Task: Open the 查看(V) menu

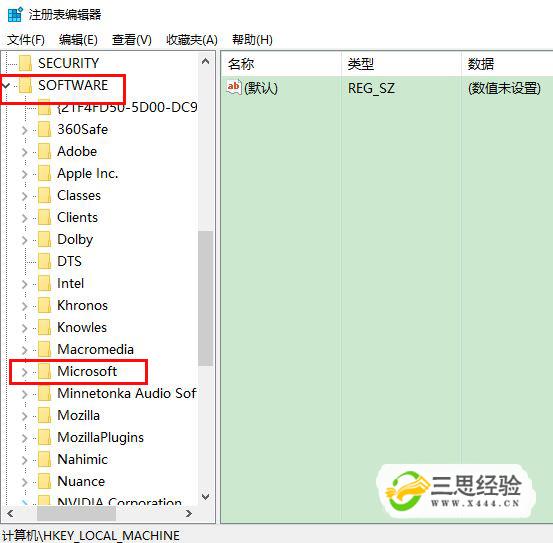Action: (132, 40)
